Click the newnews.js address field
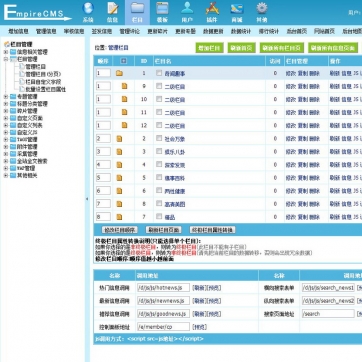The height and width of the screenshot is (362, 362). (x=163, y=301)
